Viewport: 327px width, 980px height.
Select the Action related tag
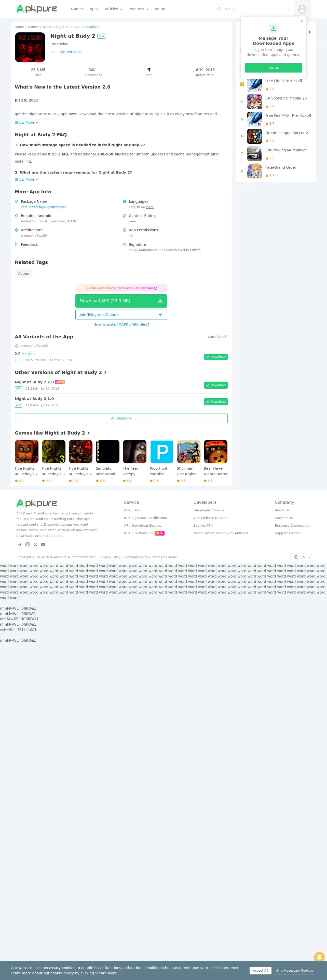[24, 273]
